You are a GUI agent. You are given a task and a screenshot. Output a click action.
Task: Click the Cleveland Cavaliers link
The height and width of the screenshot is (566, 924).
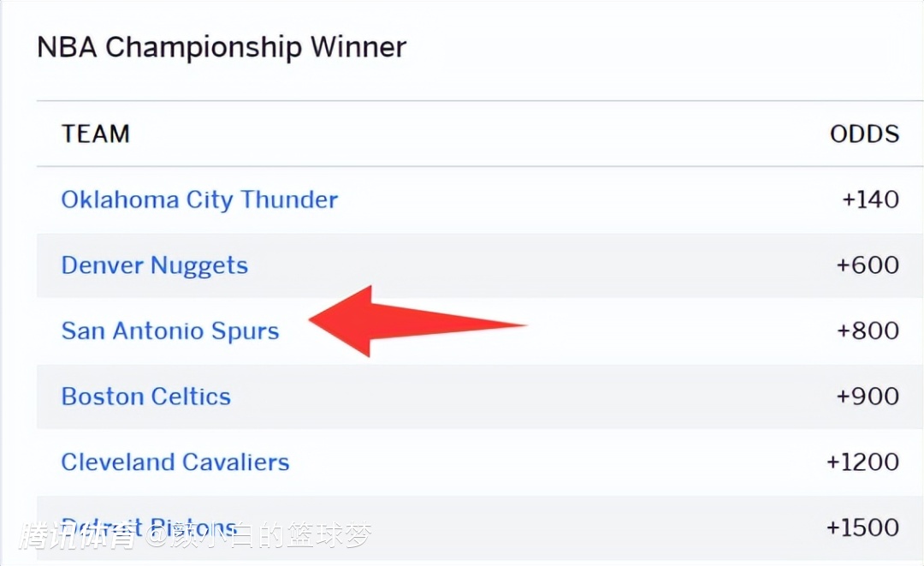175,462
